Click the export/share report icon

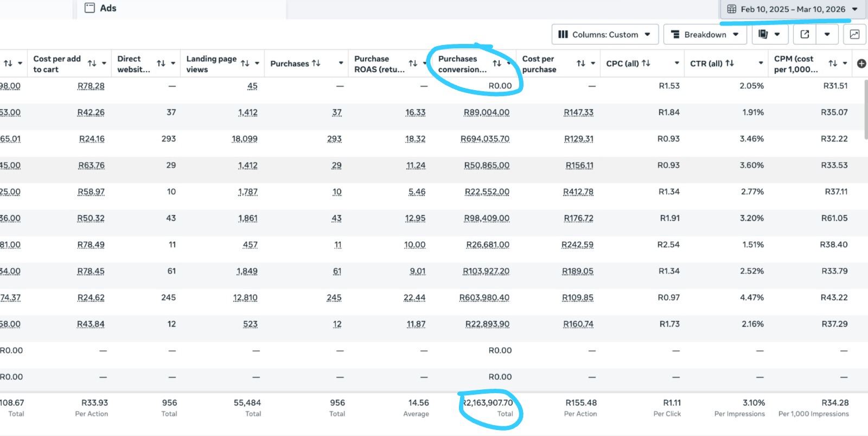805,34
